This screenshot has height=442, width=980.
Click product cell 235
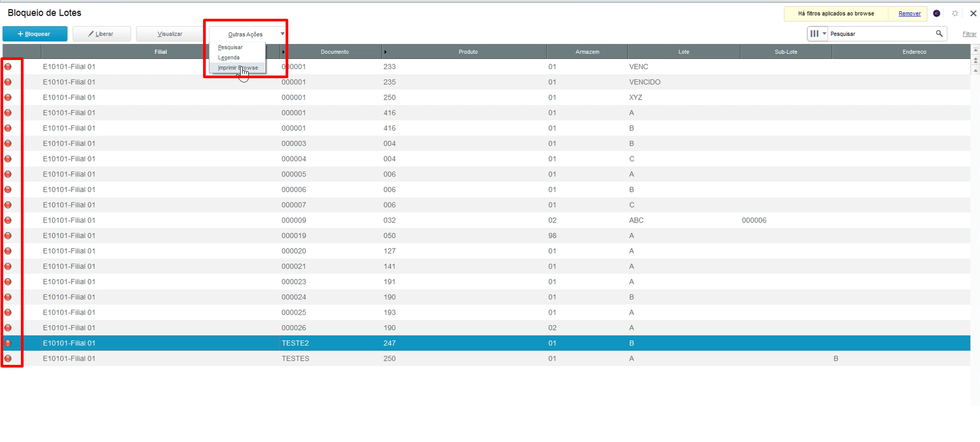[x=390, y=82]
